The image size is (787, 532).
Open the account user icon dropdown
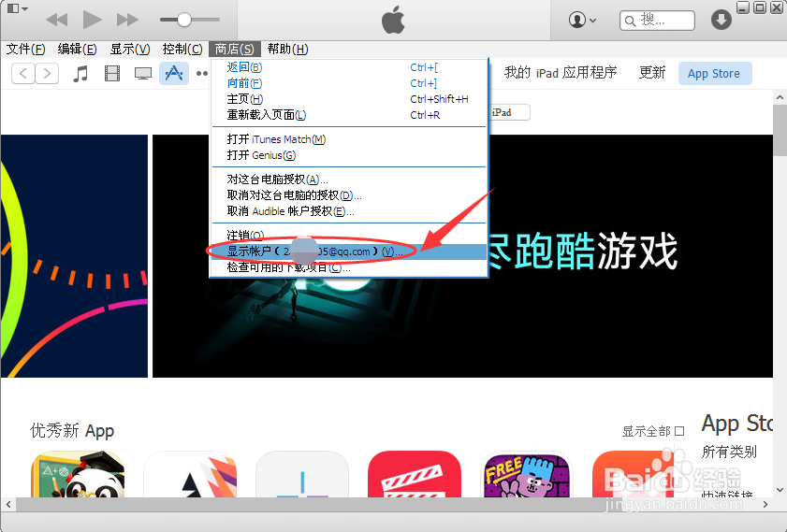point(582,20)
